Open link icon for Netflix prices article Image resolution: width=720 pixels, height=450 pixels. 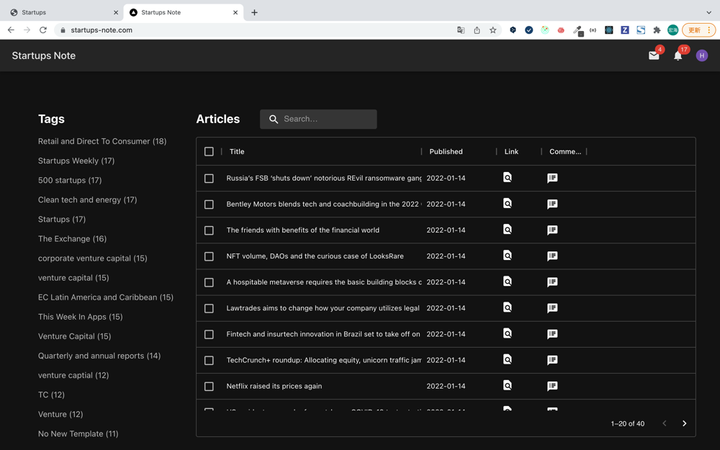507,385
